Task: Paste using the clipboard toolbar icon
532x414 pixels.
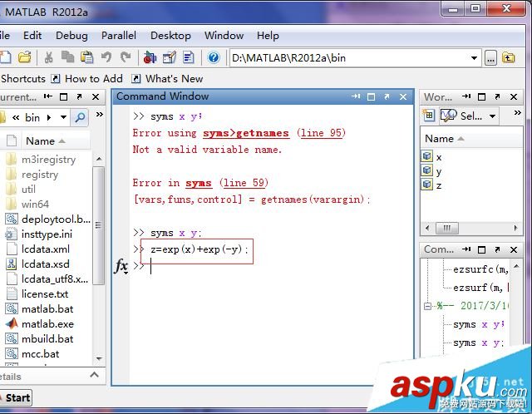Action: [86, 57]
